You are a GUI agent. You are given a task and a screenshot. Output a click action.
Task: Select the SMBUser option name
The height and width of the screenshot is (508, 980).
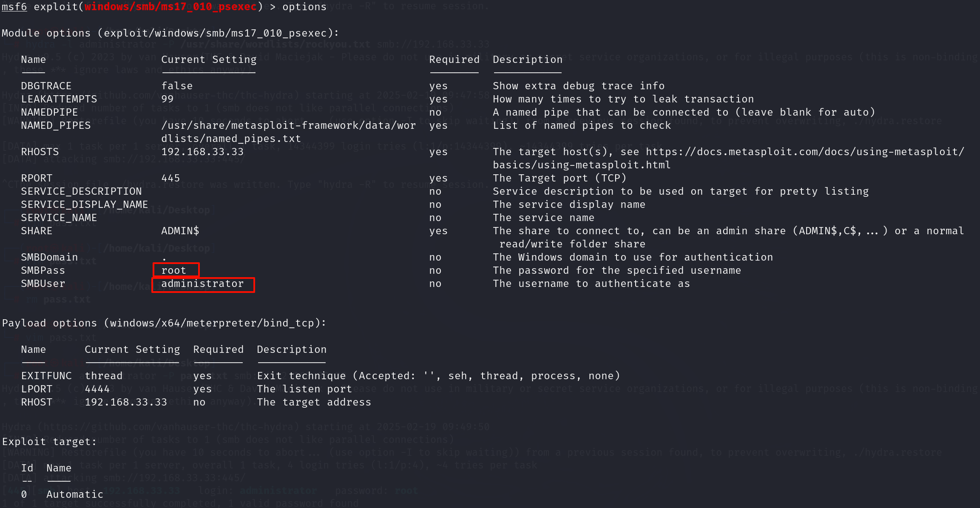43,284
